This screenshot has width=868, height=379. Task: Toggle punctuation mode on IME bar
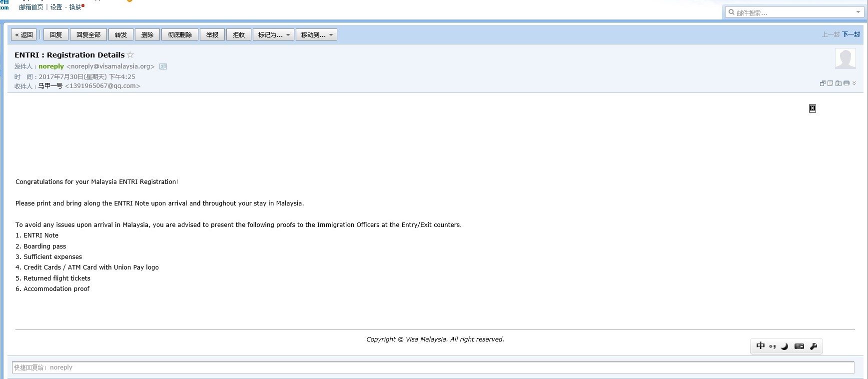[x=773, y=346]
